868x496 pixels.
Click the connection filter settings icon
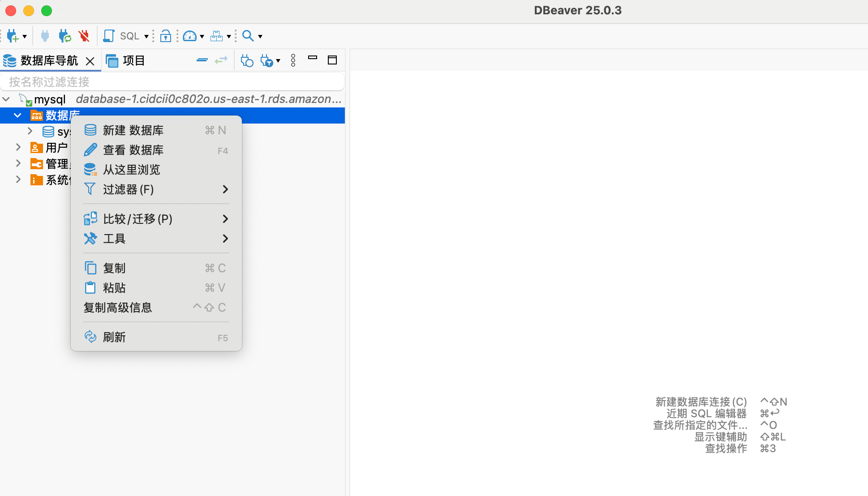pos(267,60)
